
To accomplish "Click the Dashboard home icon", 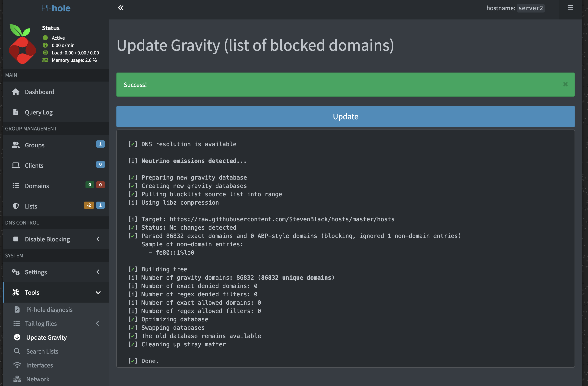I will (16, 92).
